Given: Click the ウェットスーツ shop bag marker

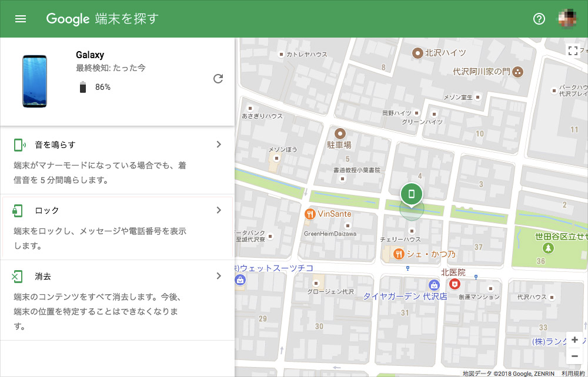Looking at the screenshot, I should coord(240,280).
